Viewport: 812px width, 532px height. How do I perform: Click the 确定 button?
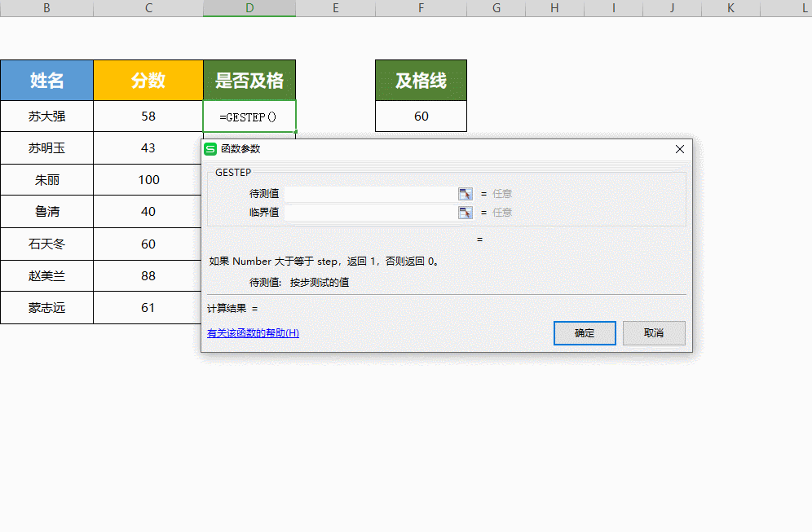(x=585, y=333)
